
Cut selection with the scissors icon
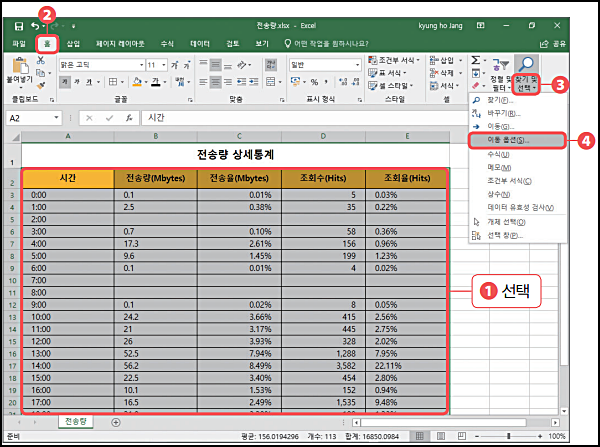(x=41, y=60)
